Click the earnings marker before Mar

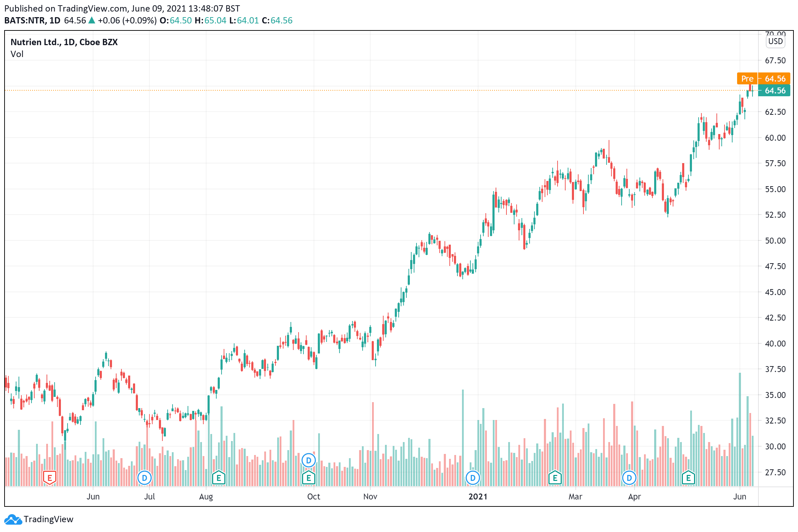coord(555,478)
